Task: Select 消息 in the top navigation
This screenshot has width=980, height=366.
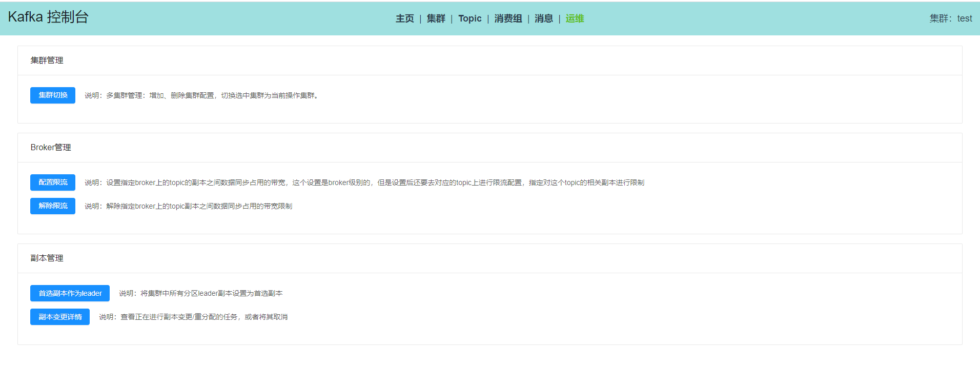Action: tap(543, 18)
